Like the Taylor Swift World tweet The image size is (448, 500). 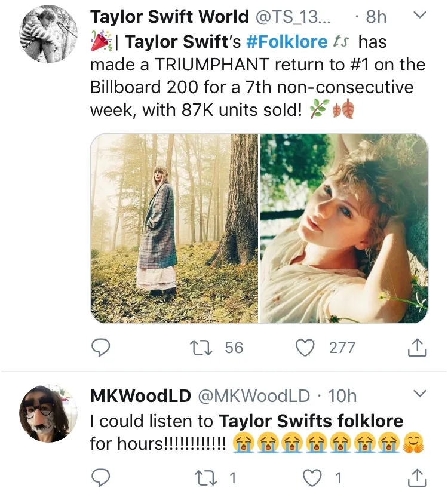pyautogui.click(x=305, y=347)
